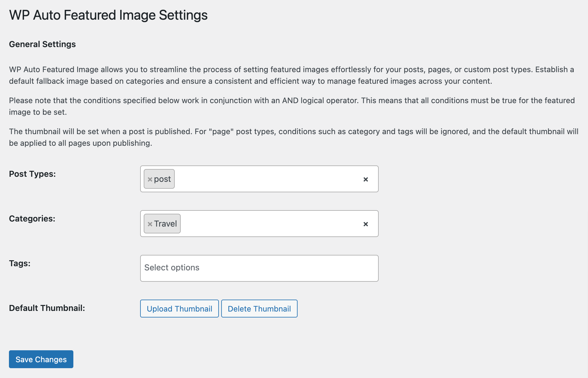The width and height of the screenshot is (588, 378).
Task: Open the Tags "Select options" dropdown
Action: point(259,268)
